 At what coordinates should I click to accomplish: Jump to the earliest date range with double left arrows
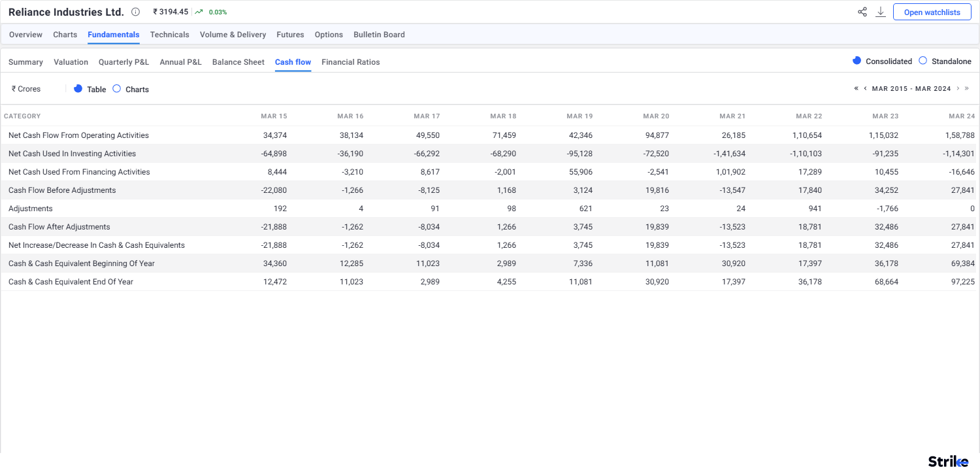coord(857,88)
